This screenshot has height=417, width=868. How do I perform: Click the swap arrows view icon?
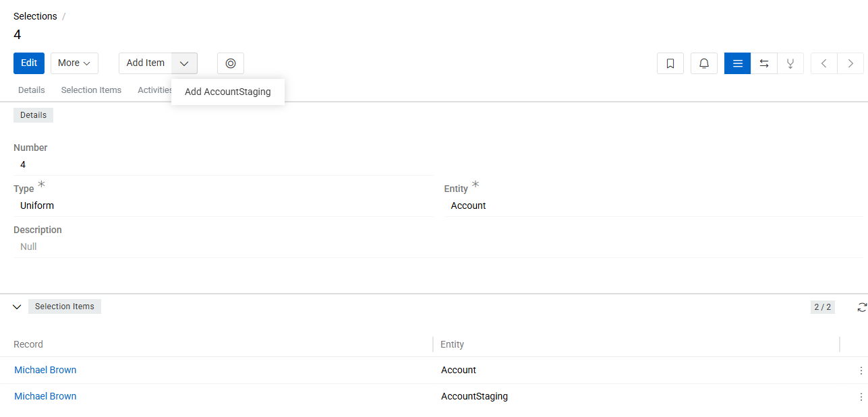coord(764,63)
